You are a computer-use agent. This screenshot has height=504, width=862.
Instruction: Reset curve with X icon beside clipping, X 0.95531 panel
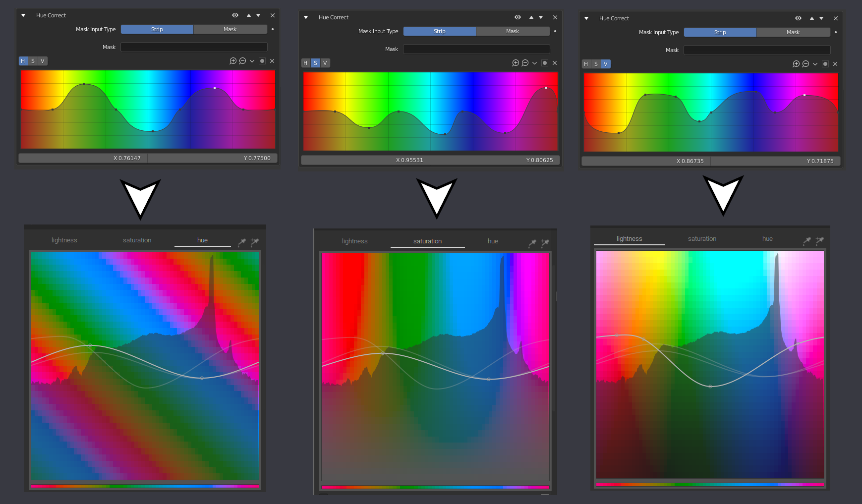coord(555,63)
